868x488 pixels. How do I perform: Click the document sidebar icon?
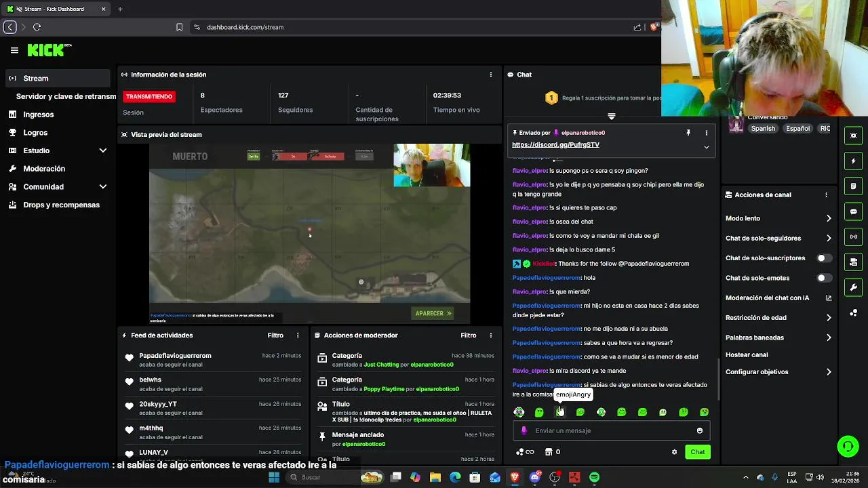(853, 186)
